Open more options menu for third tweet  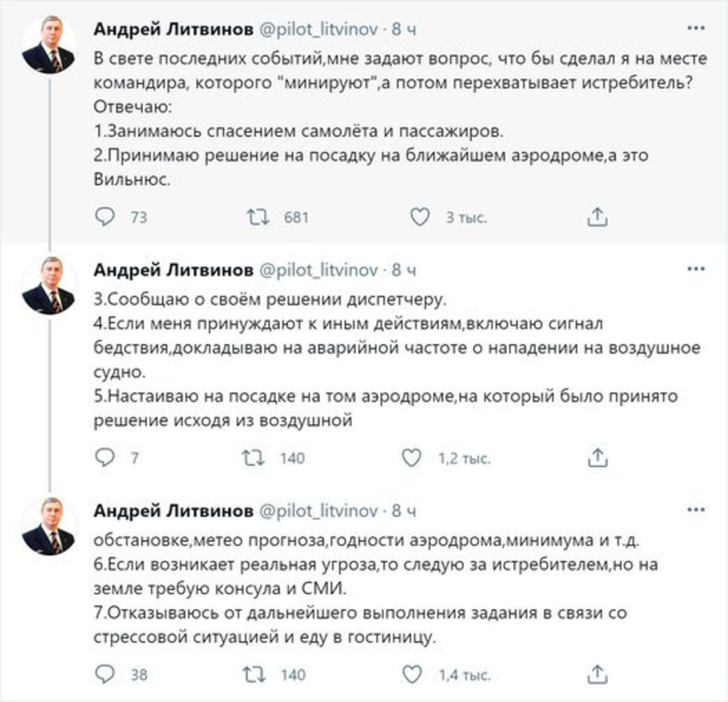pos(696,510)
